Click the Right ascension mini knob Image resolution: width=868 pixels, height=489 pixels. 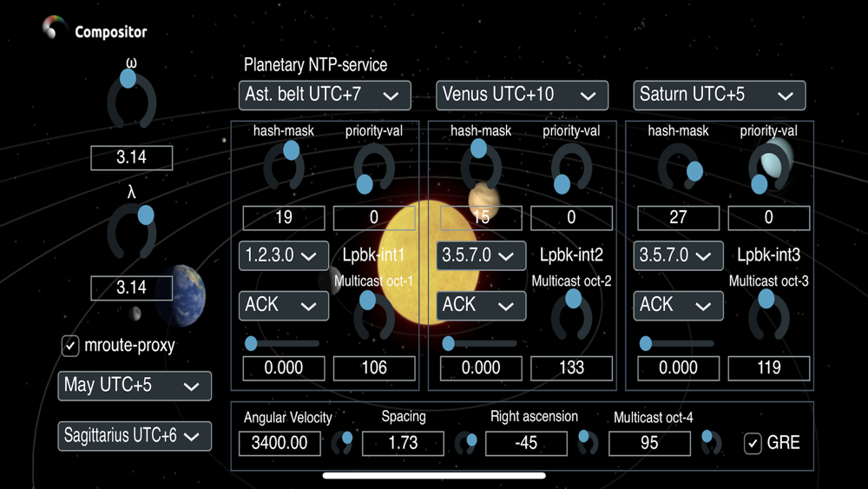click(x=588, y=442)
